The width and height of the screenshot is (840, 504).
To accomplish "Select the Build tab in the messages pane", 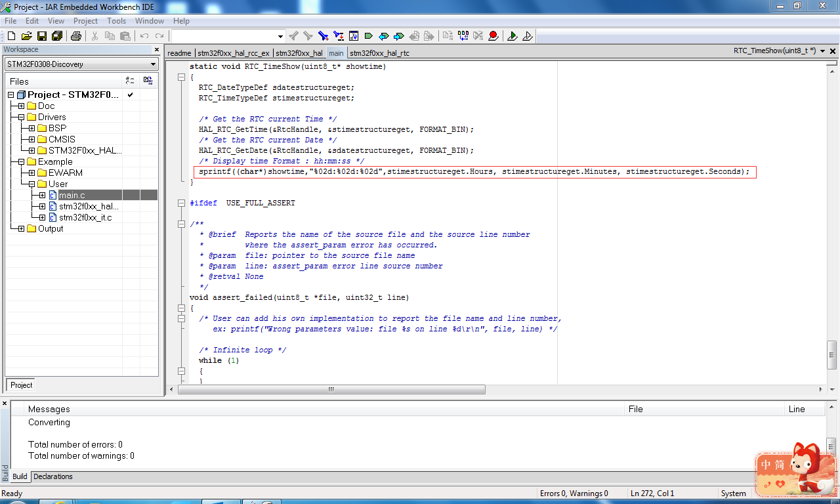I will click(x=20, y=476).
